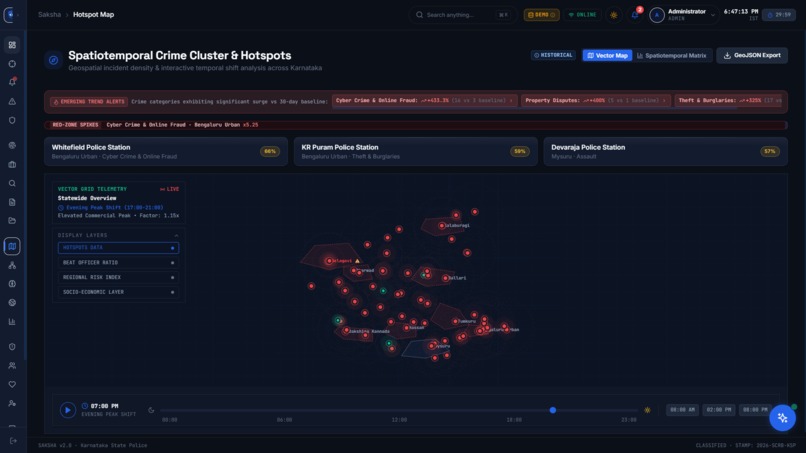This screenshot has height=453, width=806.
Task: Jump timeline to 08:00 AM preset
Action: tap(682, 410)
